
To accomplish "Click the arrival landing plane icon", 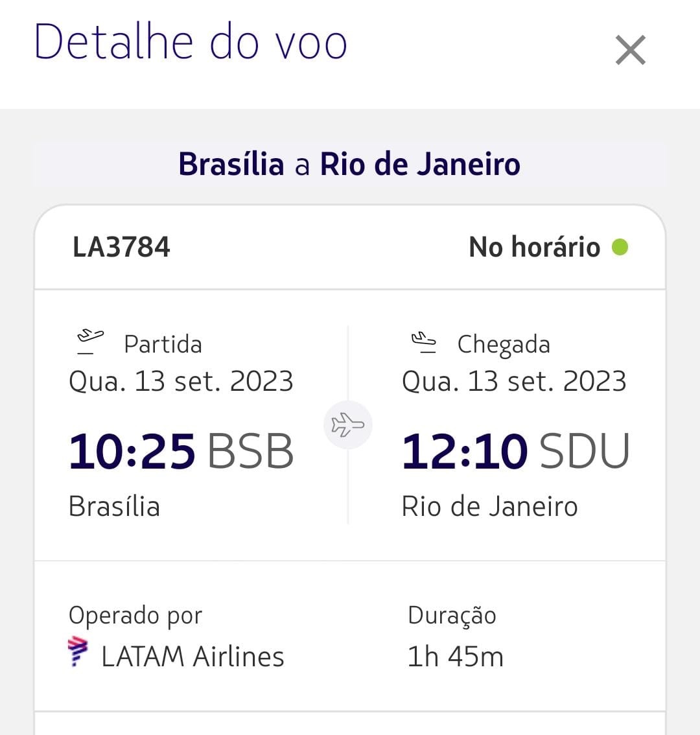I will [x=424, y=342].
